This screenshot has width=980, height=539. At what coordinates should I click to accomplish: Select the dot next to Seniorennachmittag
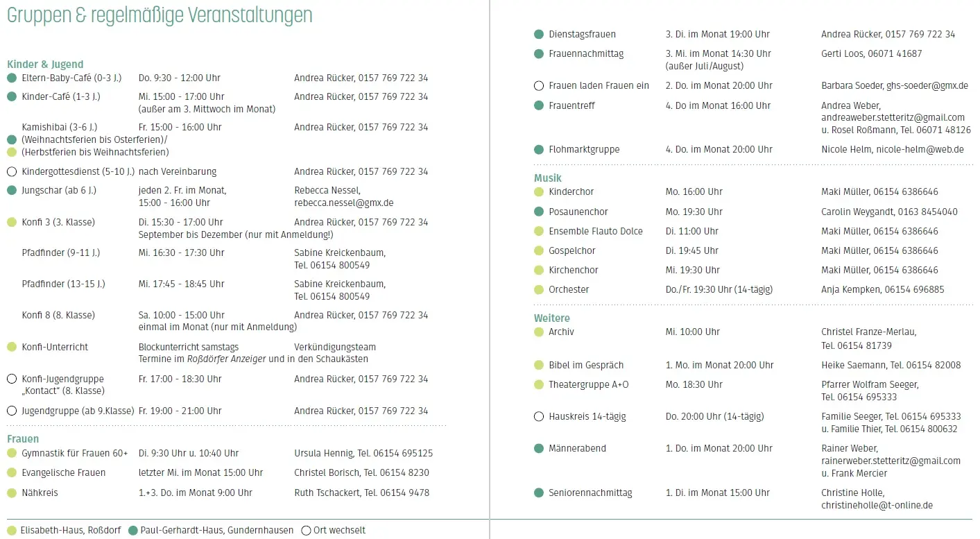click(539, 493)
